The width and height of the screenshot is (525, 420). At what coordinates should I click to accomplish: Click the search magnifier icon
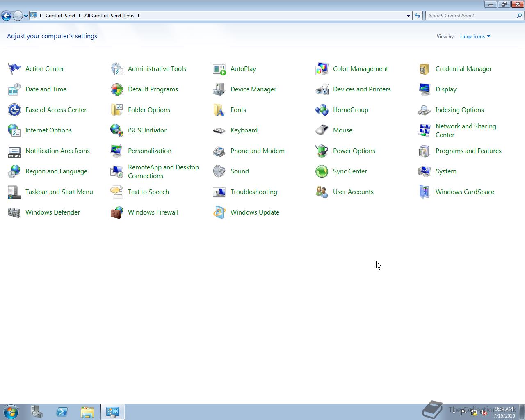pos(519,16)
